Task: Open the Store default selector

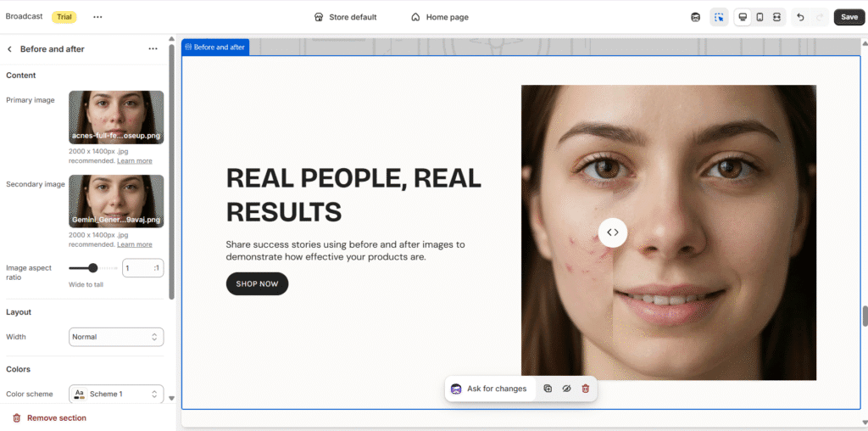Action: (x=346, y=17)
